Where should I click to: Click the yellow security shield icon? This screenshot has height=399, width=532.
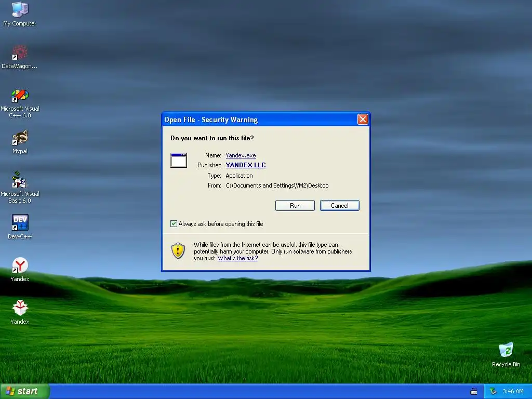coord(178,251)
